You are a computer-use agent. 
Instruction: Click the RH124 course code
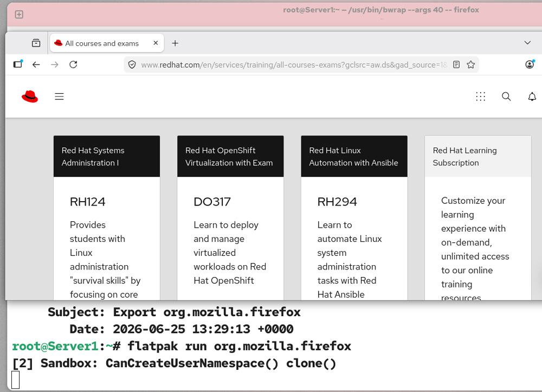[87, 202]
